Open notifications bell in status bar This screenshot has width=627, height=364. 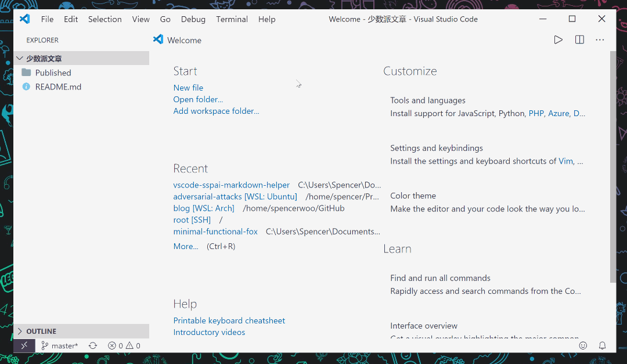pyautogui.click(x=602, y=345)
